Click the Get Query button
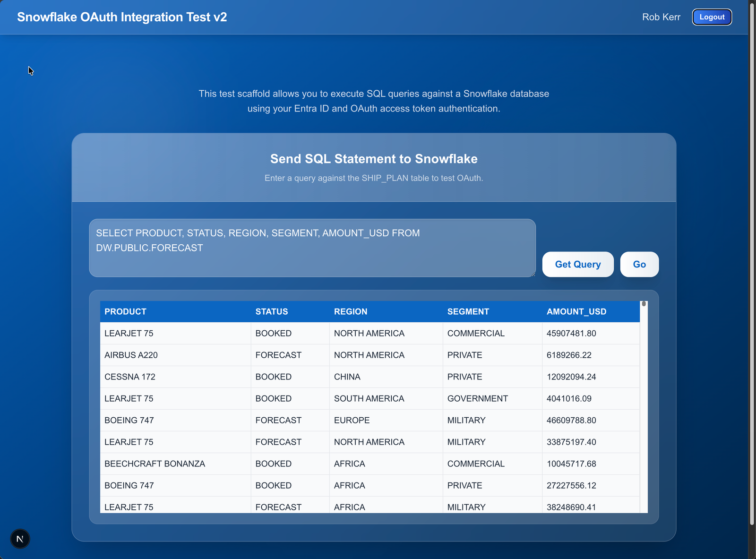Image resolution: width=756 pixels, height=559 pixels. (577, 264)
